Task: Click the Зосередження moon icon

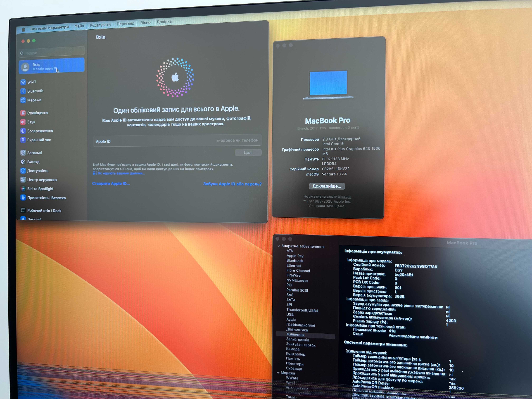Action: click(x=23, y=131)
